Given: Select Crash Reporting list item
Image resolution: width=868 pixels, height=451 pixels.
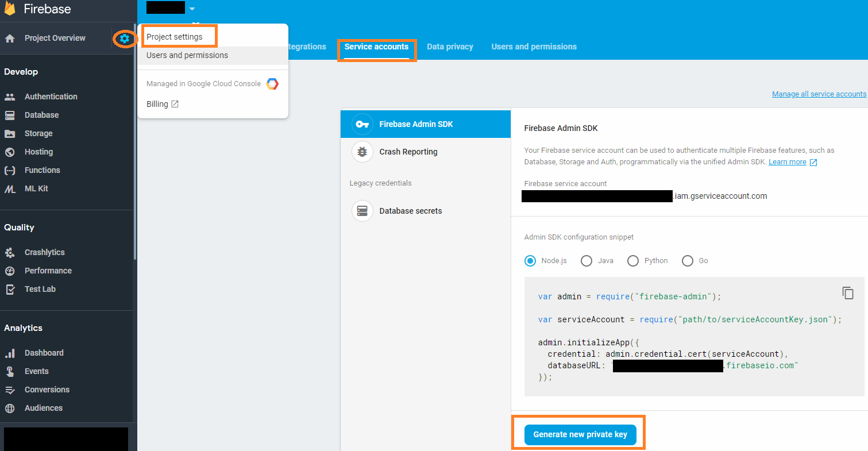Looking at the screenshot, I should click(x=426, y=152).
